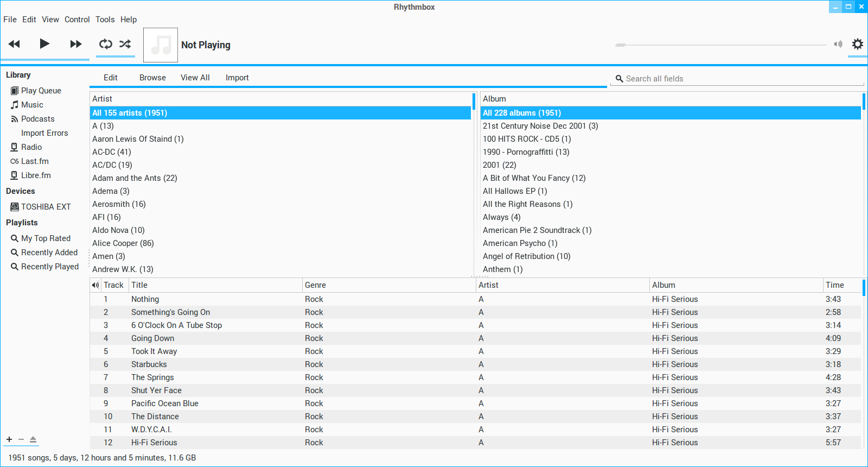This screenshot has height=467, width=868.
Task: Select artist Adam and the Ants (22)
Action: coord(280,178)
